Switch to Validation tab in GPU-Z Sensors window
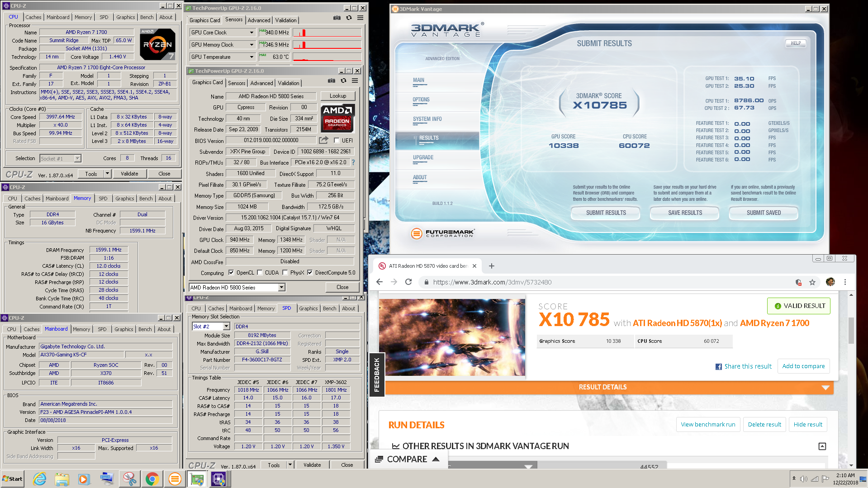Viewport: 868px width, 488px height. [x=286, y=20]
